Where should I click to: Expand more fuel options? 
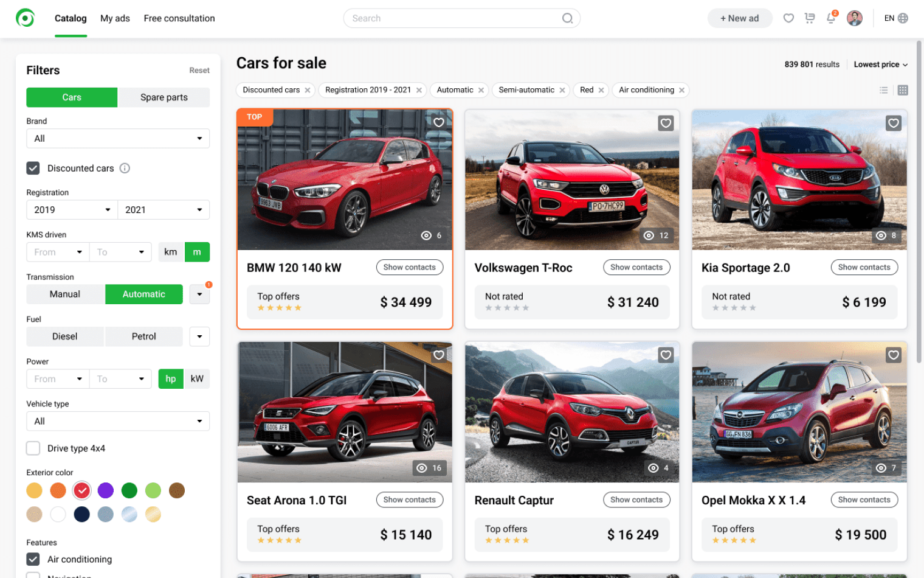pyautogui.click(x=199, y=336)
